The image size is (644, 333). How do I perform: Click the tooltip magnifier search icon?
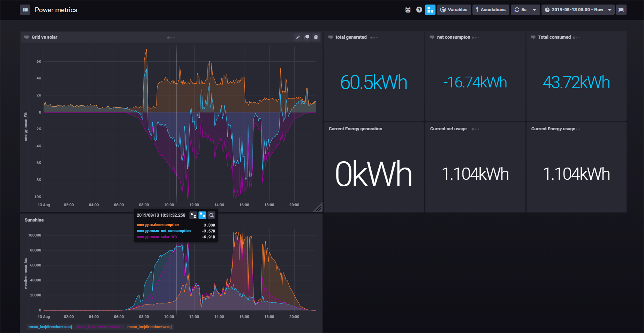(212, 215)
